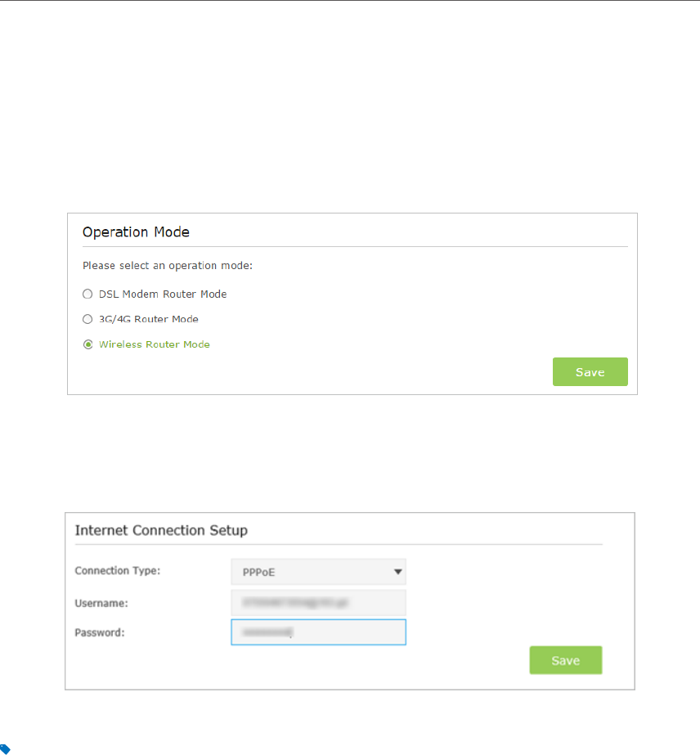700x755 pixels.
Task: Save the Operation Mode setting
Action: pos(590,371)
